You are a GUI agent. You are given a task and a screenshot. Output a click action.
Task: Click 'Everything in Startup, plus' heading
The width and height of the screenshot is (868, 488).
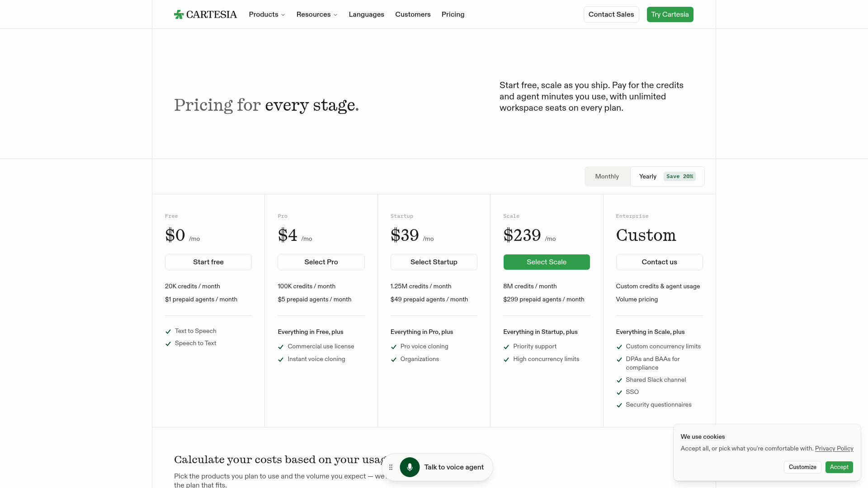540,332
